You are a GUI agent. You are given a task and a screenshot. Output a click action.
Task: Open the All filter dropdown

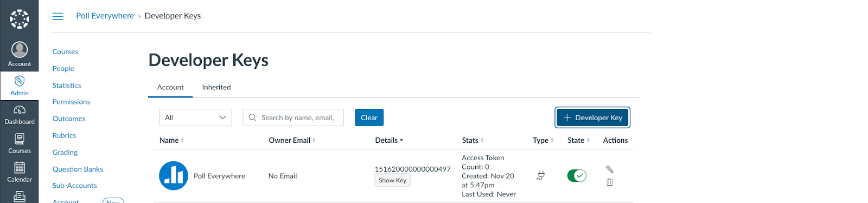[x=195, y=117]
